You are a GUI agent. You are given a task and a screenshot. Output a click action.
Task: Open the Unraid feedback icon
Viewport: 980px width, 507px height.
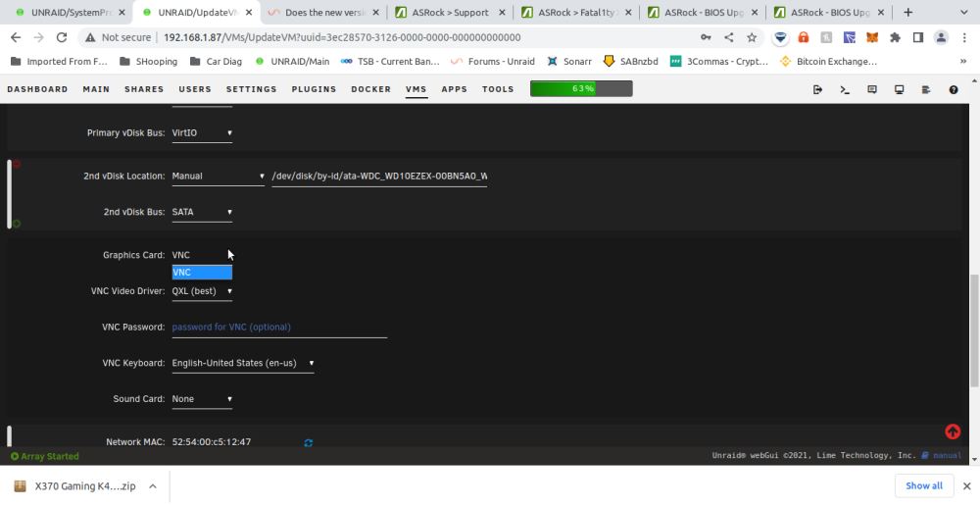pyautogui.click(x=872, y=89)
